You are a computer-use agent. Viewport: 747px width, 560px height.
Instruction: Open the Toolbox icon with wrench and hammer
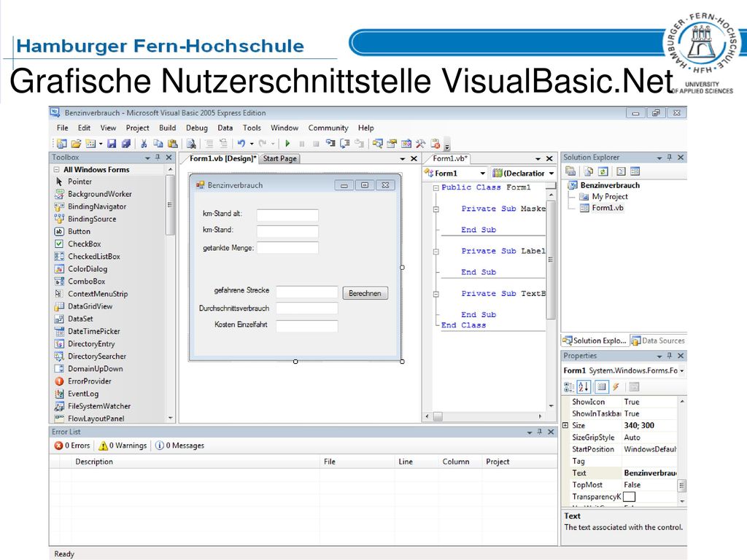[420, 144]
